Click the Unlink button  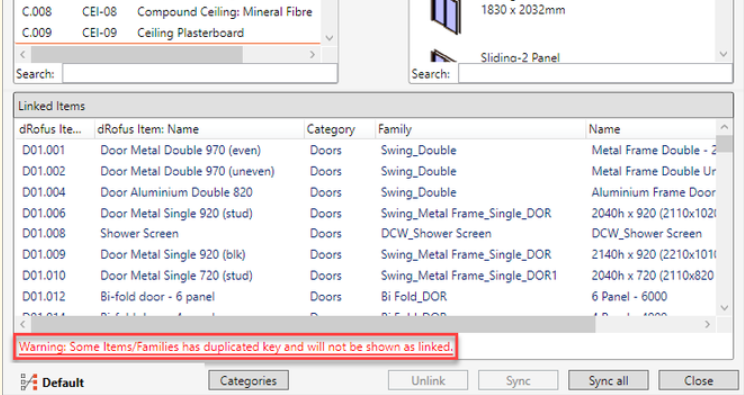[x=428, y=381]
